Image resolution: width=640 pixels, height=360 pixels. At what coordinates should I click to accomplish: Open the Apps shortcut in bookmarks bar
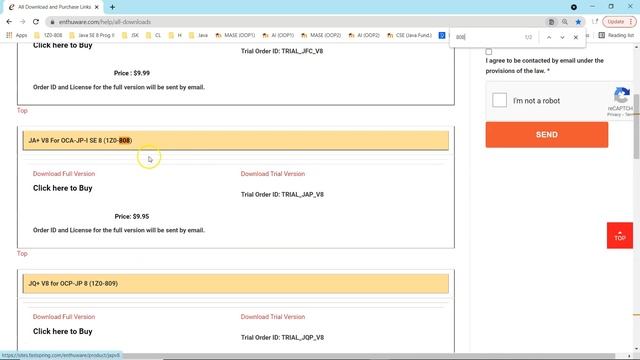(17, 36)
